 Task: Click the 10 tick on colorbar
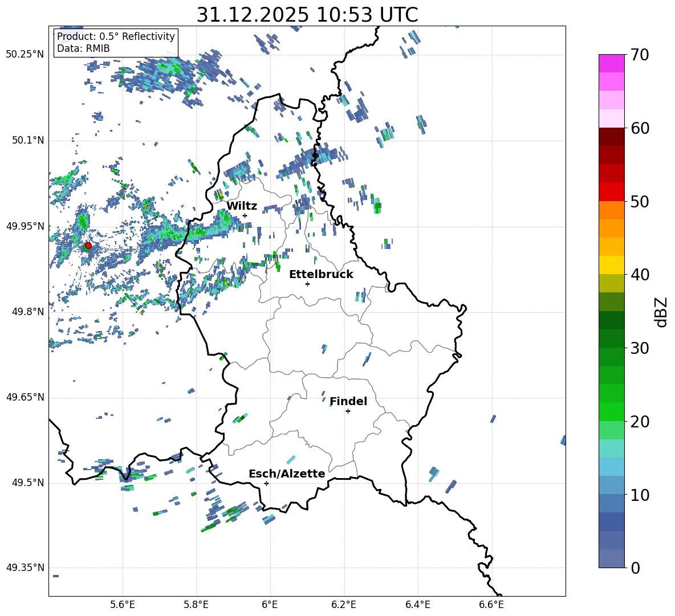click(x=640, y=495)
